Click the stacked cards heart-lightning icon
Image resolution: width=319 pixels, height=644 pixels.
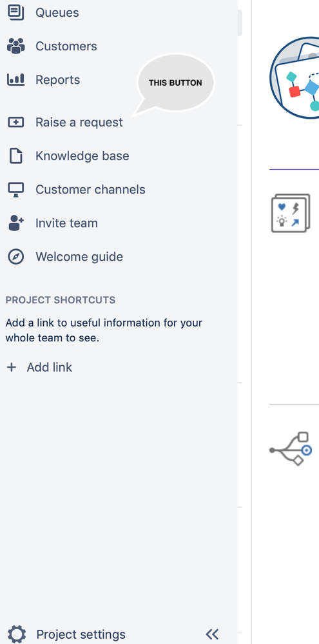coord(291,213)
